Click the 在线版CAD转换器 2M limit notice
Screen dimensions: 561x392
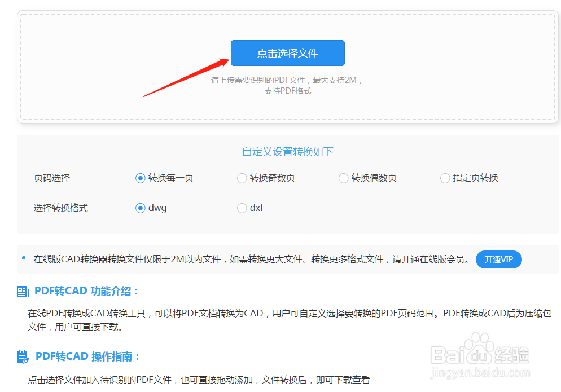point(252,259)
